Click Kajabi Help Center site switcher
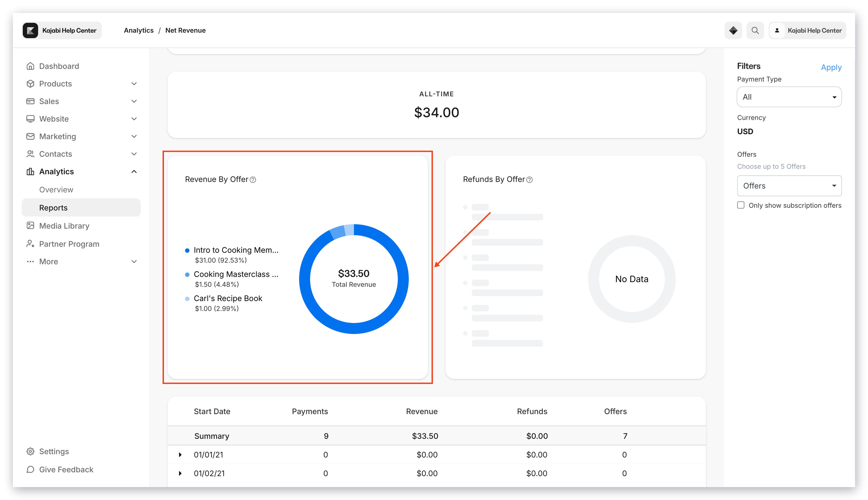 [62, 30]
